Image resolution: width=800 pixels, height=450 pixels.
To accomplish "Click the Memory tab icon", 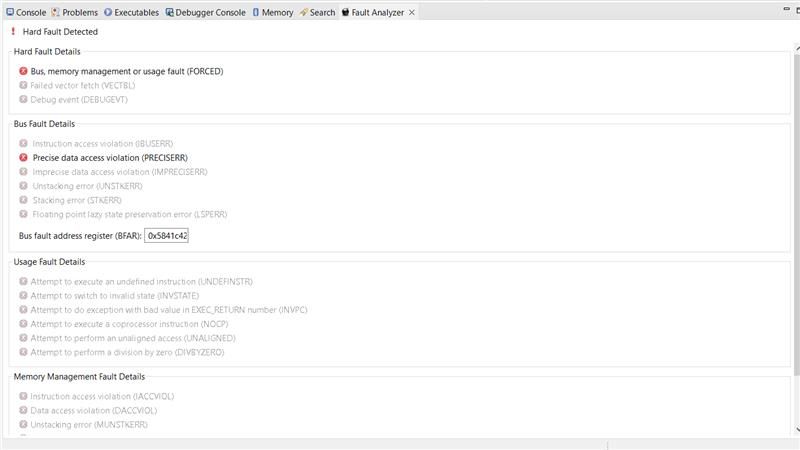I will tap(256, 12).
